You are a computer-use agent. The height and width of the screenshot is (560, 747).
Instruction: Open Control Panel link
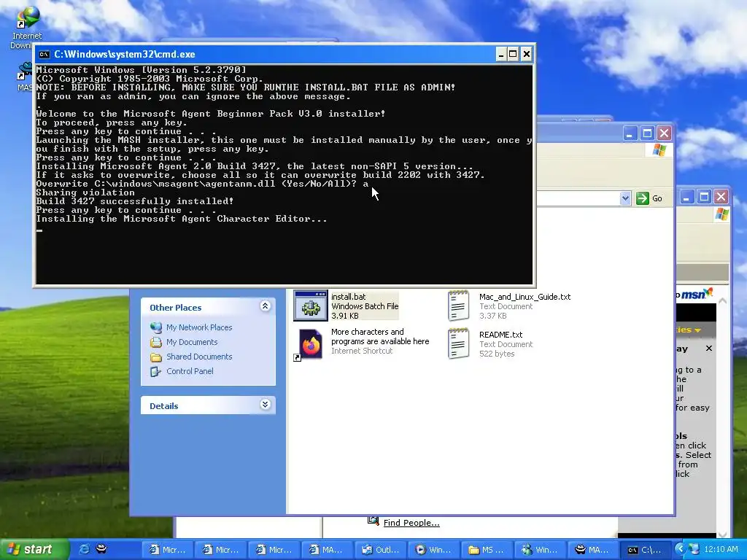190,371
